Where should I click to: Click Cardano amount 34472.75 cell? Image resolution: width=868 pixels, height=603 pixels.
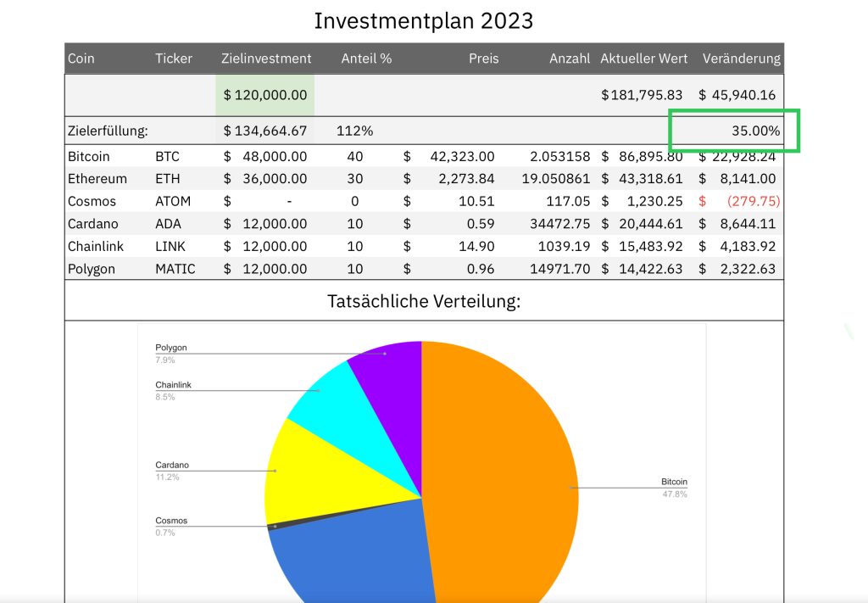(559, 224)
